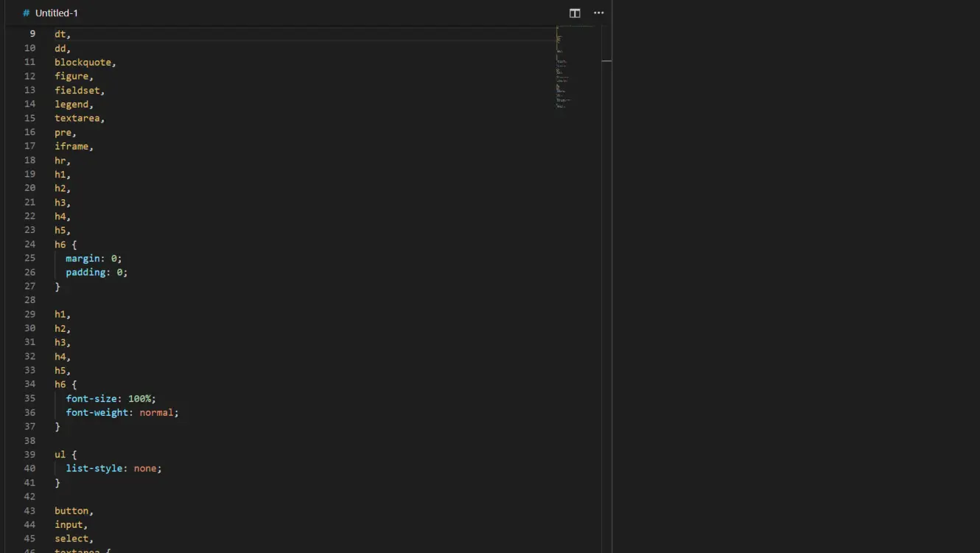Click the 'button,' selector line
980x553 pixels.
click(x=74, y=510)
